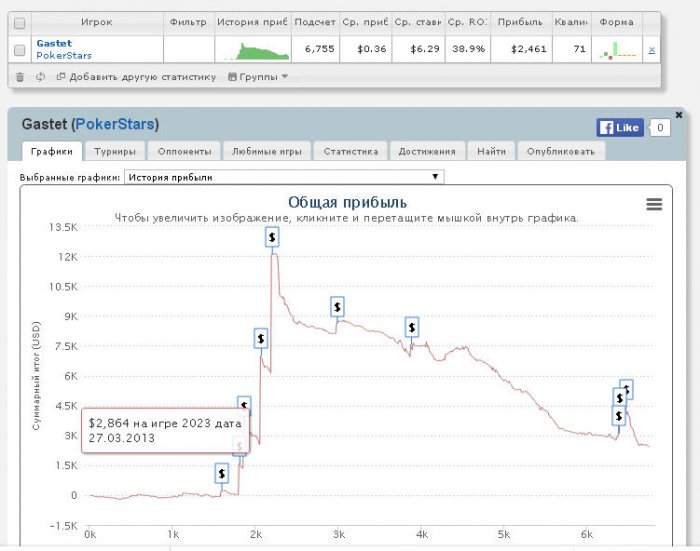Click the PokerStars link under Gastet in table

pos(64,55)
